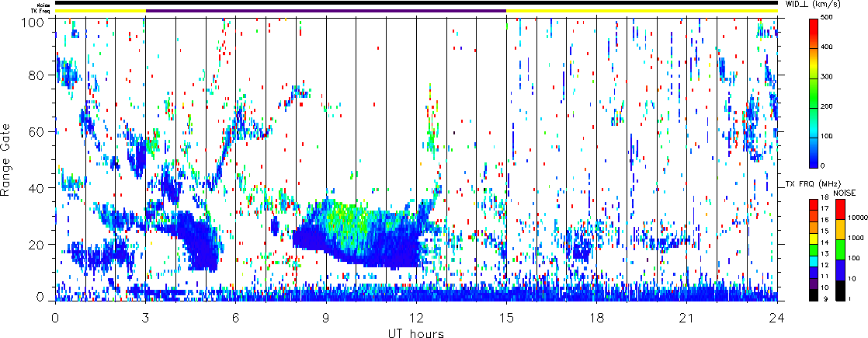Click the '21' tick label on UT hours axis
Screen dimensions: 868x338
point(687,318)
